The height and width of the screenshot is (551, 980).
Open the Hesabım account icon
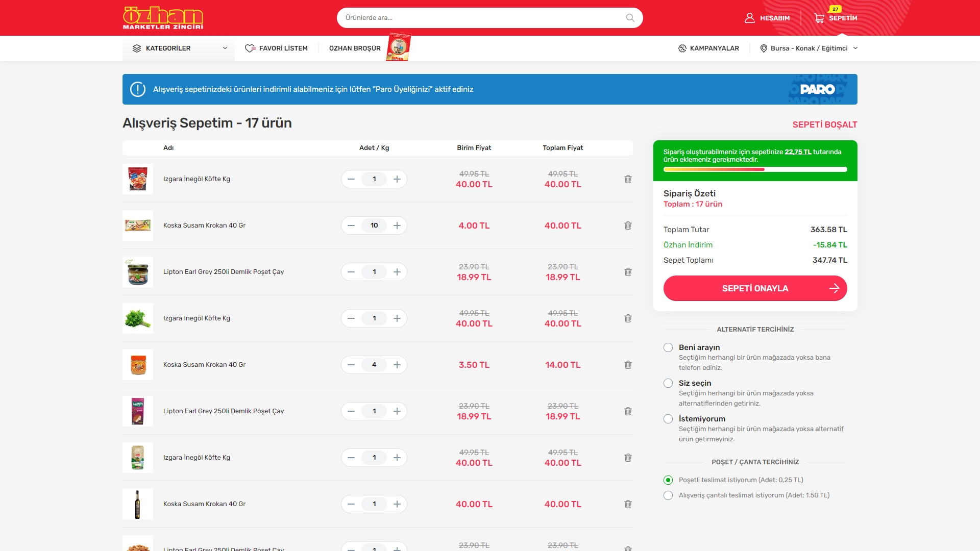(749, 18)
